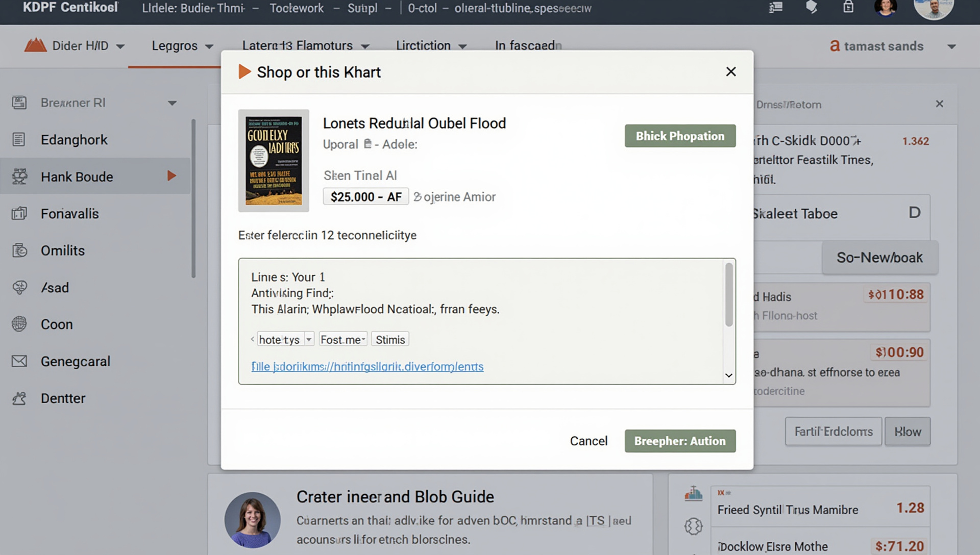
Task: Open the file link in text box
Action: pos(367,366)
